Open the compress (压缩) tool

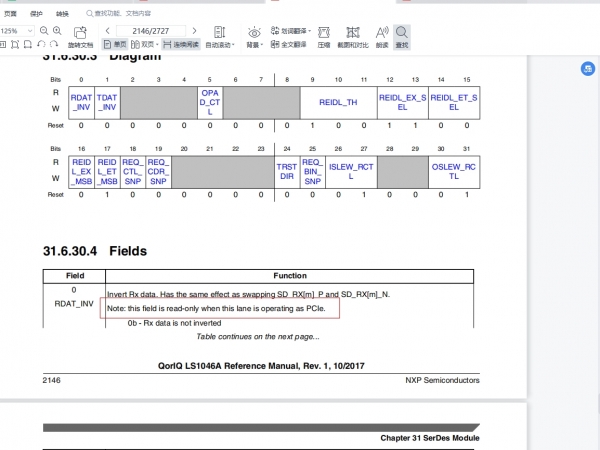(324, 38)
